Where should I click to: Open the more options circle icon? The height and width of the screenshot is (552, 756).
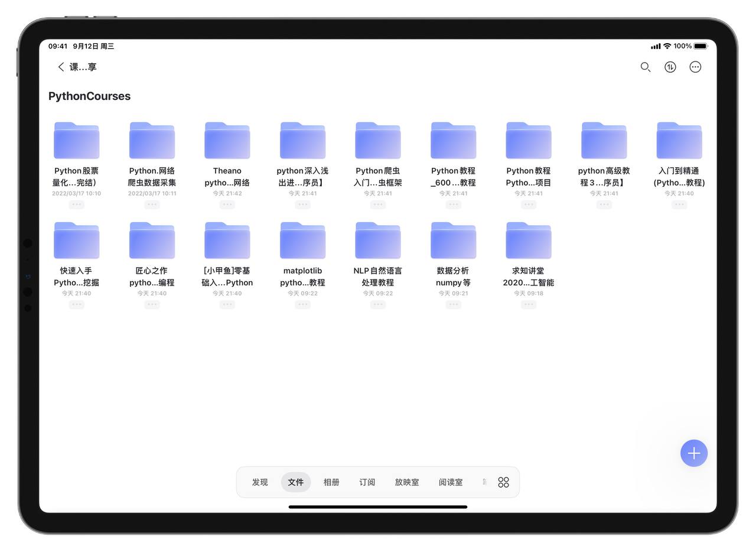coord(696,67)
